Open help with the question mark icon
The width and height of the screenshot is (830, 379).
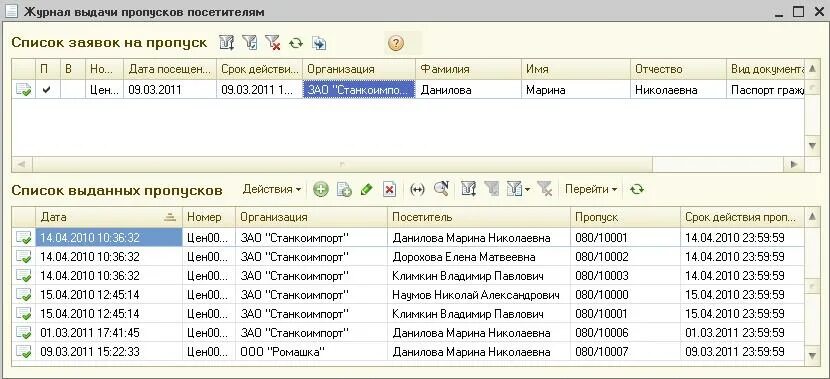point(395,43)
